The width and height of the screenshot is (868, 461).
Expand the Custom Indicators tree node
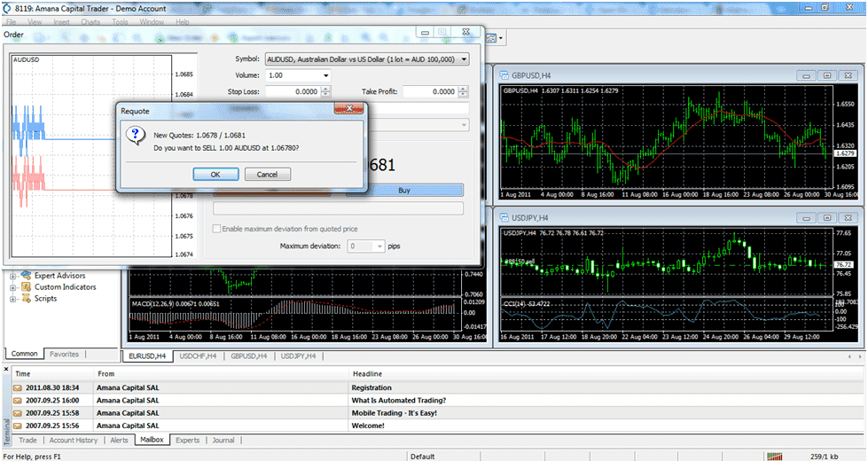point(13,287)
